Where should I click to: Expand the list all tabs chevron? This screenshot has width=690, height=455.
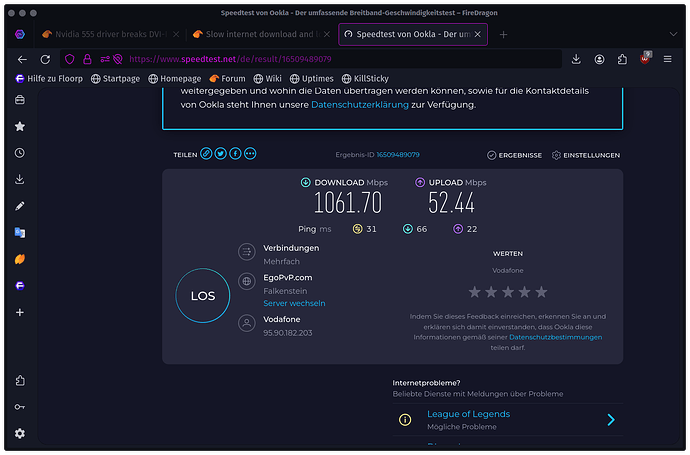pyautogui.click(x=673, y=34)
